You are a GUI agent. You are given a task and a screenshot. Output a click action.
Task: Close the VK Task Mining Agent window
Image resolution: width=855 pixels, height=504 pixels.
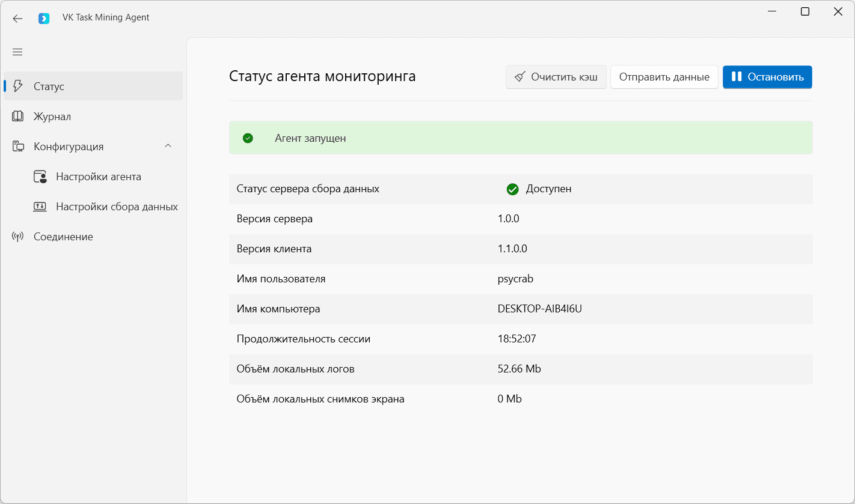click(x=838, y=11)
